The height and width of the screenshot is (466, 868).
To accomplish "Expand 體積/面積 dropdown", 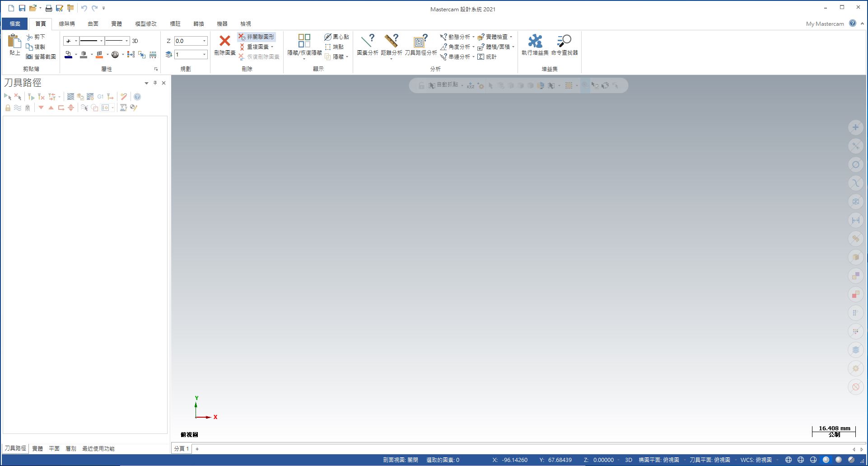I will tap(513, 47).
